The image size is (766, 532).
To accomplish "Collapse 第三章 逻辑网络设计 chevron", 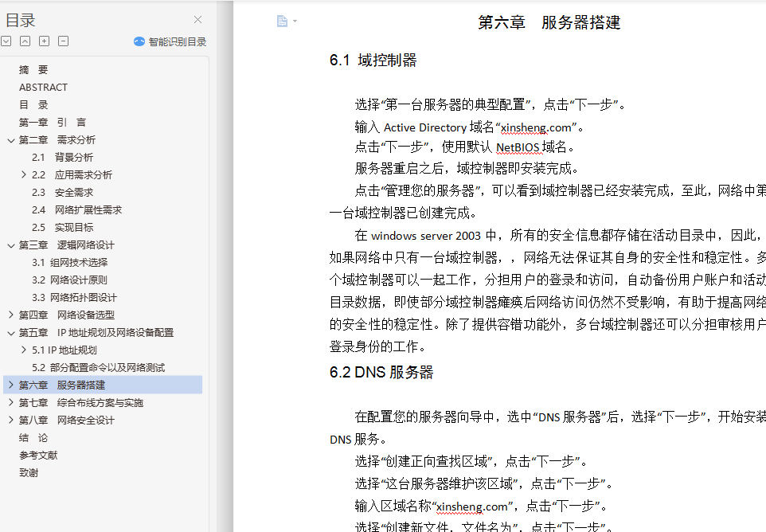I will click(x=10, y=245).
